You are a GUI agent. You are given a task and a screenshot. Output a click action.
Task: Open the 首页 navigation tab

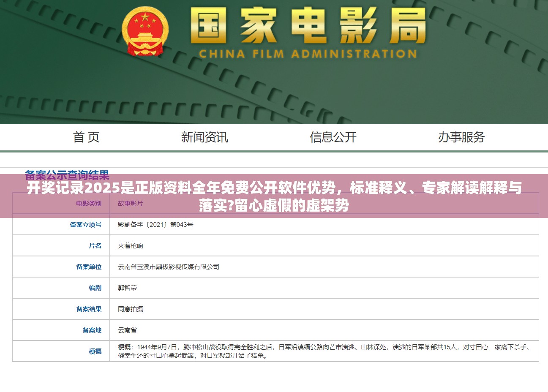click(x=86, y=137)
